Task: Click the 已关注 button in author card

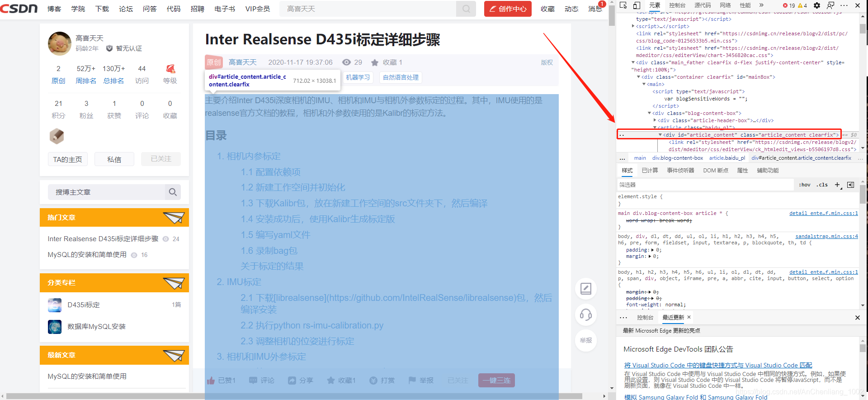Action: pyautogui.click(x=161, y=159)
